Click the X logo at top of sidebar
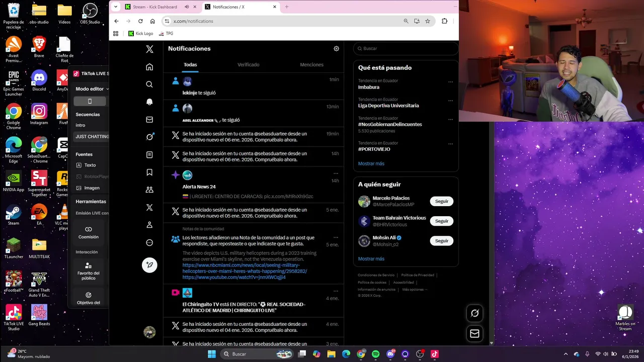644x362 pixels. (x=149, y=49)
